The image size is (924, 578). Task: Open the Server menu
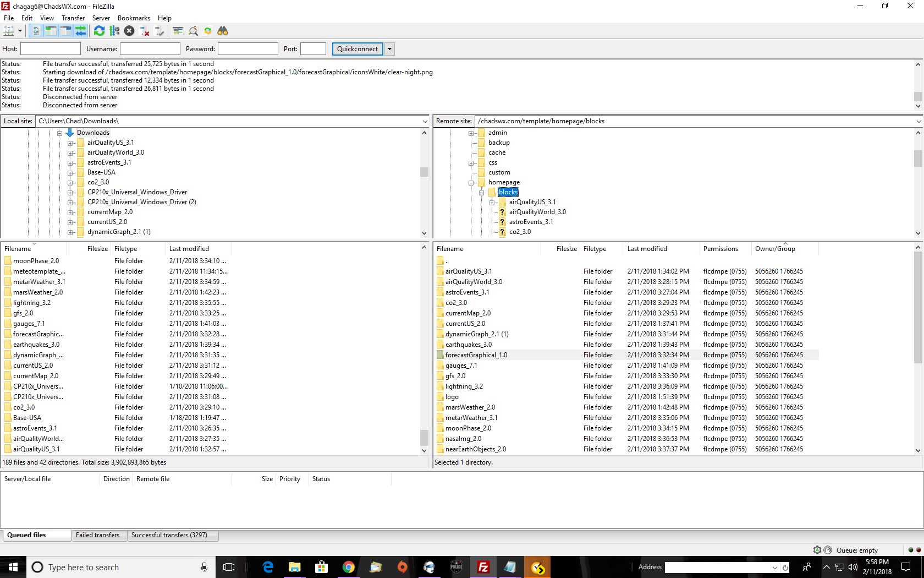pos(101,18)
